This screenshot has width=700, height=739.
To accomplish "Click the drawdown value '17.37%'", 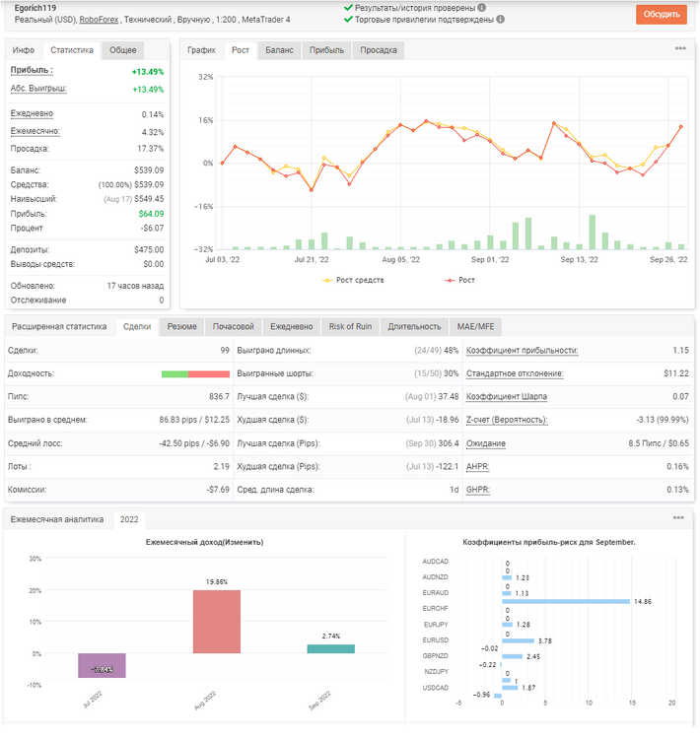I will (151, 149).
